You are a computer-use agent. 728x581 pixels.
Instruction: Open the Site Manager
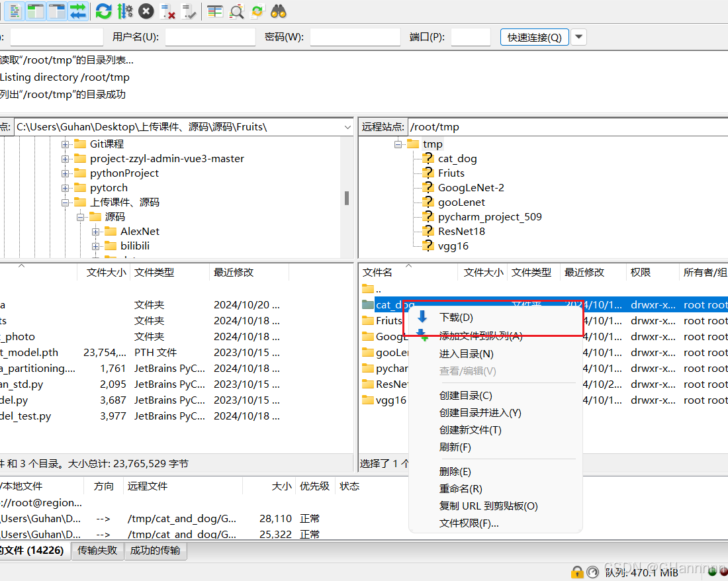point(15,11)
